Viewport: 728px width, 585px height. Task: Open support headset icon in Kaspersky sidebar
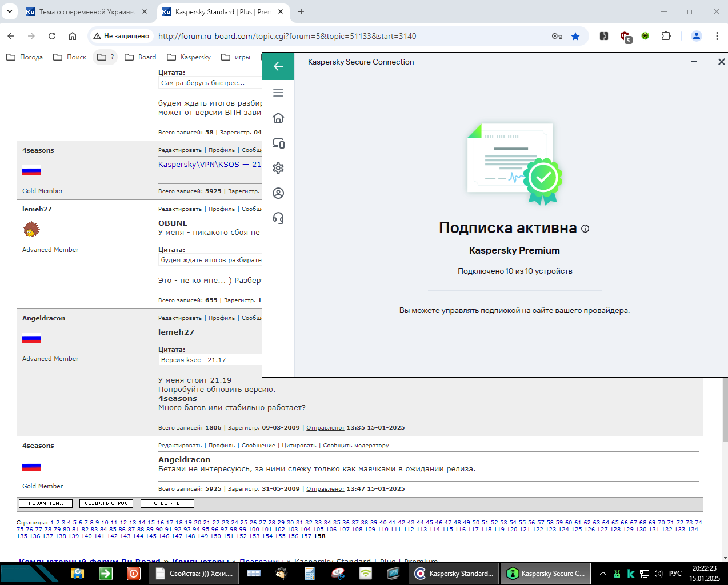coord(278,218)
